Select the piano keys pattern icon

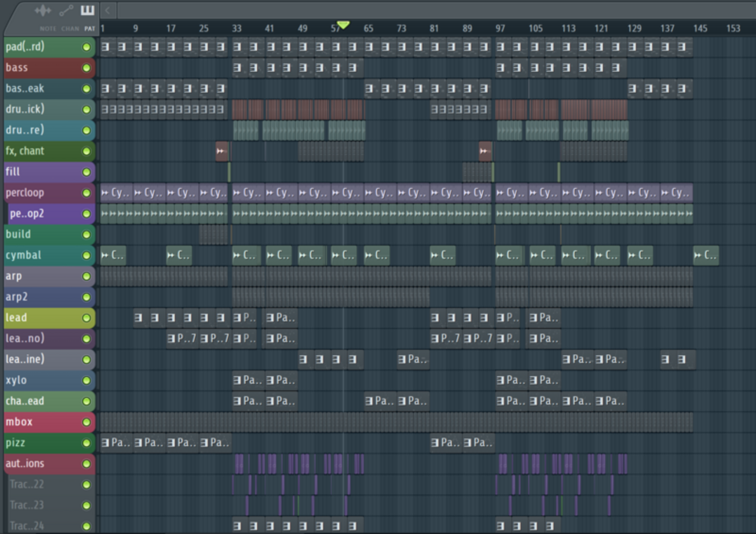coord(88,10)
